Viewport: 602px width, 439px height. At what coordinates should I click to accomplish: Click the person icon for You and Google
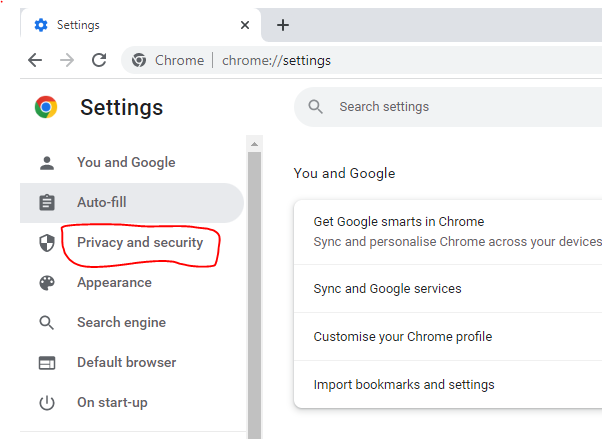(x=47, y=162)
